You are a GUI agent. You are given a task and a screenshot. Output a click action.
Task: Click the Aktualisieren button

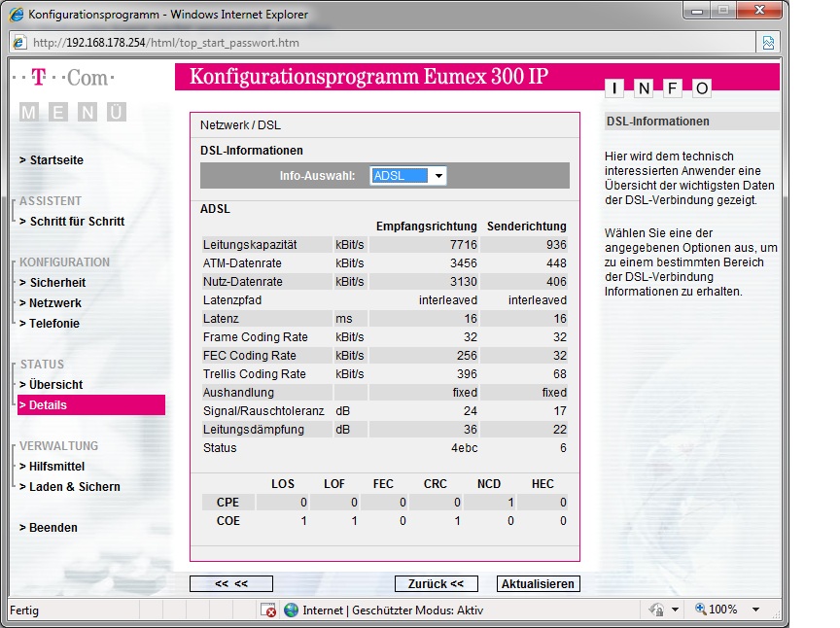pos(538,583)
